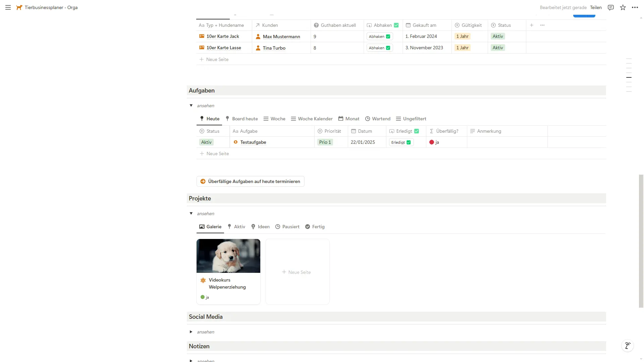The width and height of the screenshot is (644, 362).
Task: Switch to the Board heute view
Action: (241, 119)
